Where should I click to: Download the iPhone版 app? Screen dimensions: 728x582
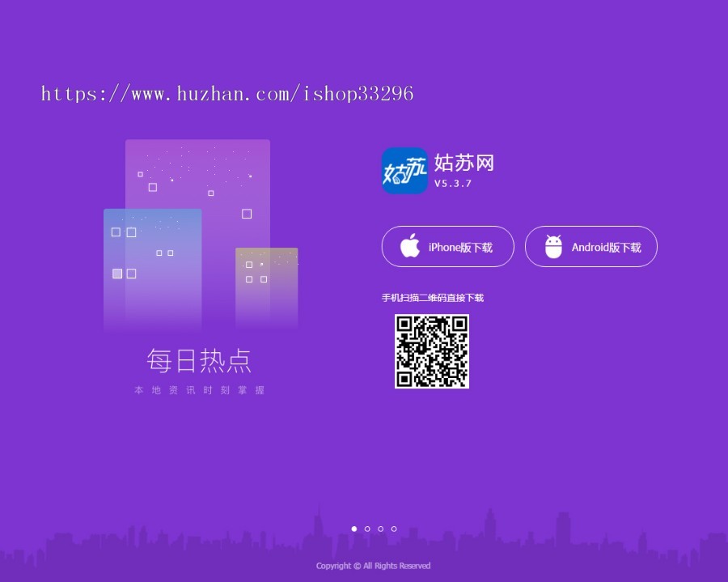pos(447,247)
